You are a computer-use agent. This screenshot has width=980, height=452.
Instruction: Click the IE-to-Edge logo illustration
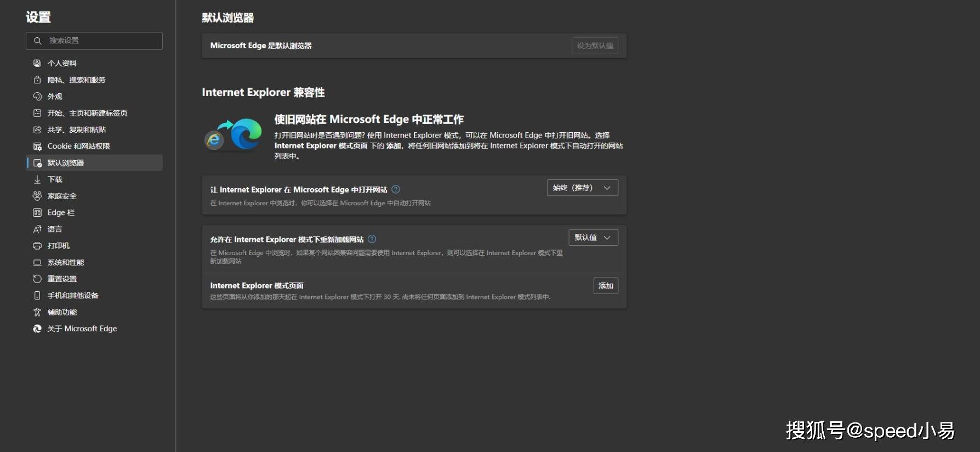233,135
